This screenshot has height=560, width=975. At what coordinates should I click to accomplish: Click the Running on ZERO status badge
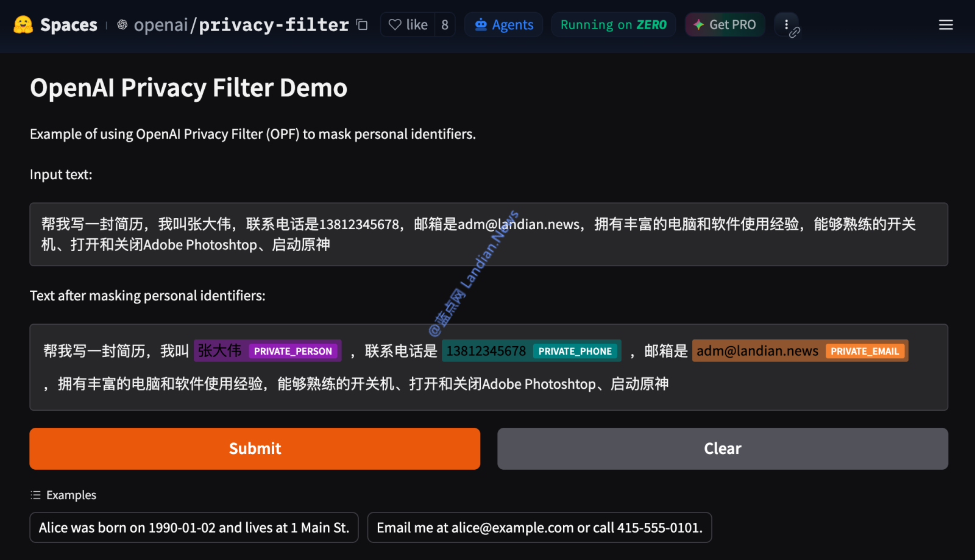(613, 24)
